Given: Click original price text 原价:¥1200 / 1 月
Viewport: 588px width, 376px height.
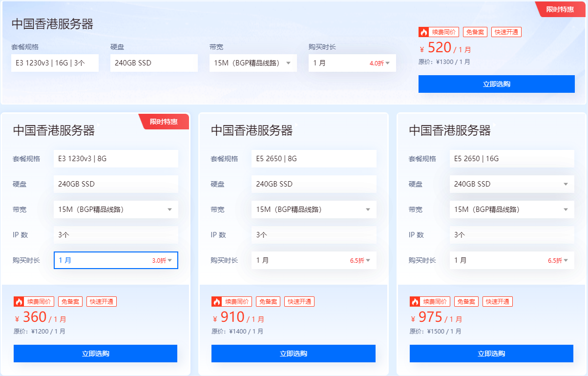Looking at the screenshot, I should coord(40,332).
